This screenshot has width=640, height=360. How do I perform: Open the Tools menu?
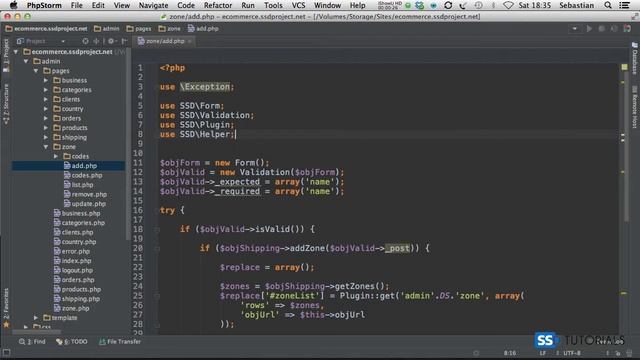click(x=273, y=5)
